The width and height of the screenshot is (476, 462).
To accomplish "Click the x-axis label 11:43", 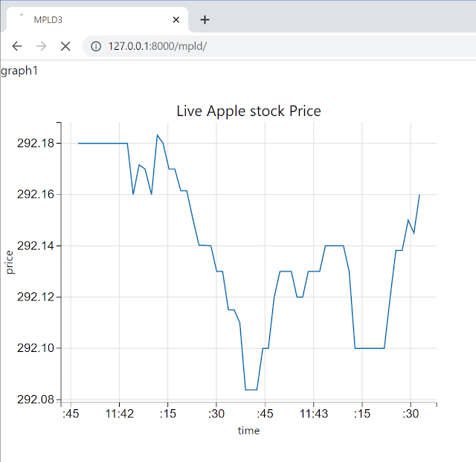I will point(314,414).
